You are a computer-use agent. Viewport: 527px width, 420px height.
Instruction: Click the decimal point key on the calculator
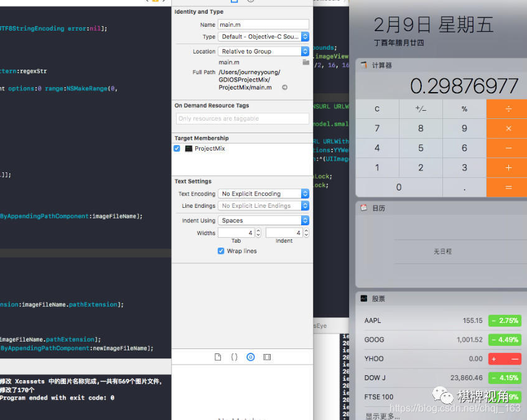(x=465, y=187)
